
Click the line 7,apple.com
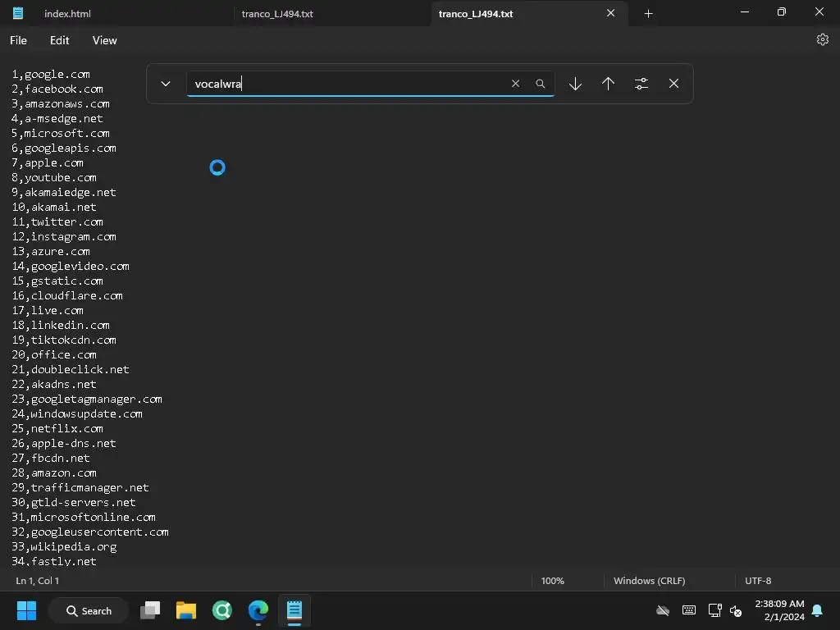point(48,163)
